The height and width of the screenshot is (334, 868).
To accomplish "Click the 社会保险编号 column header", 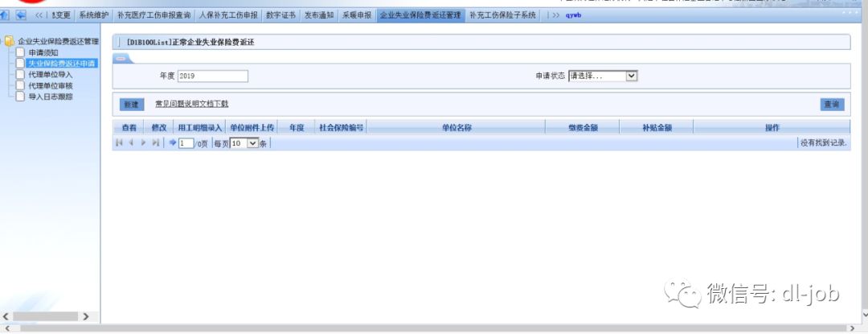I will 341,127.
